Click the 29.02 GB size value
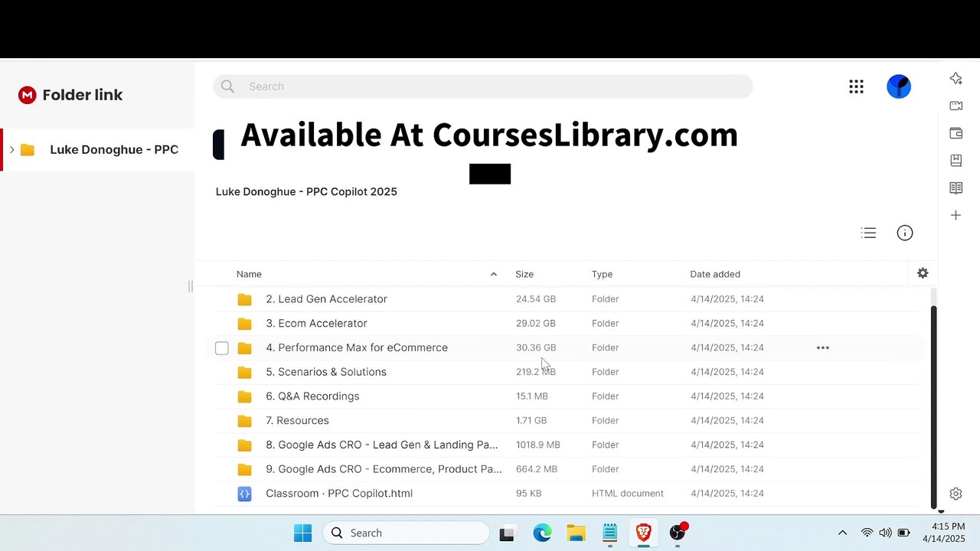980x551 pixels. pyautogui.click(x=536, y=324)
